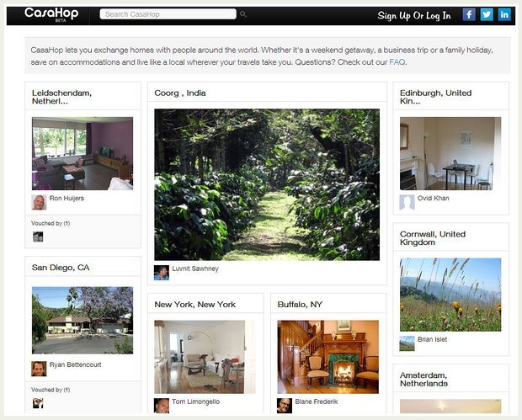Click the Sign Up Or Log In link
Image resolution: width=522 pixels, height=420 pixels.
click(x=414, y=15)
